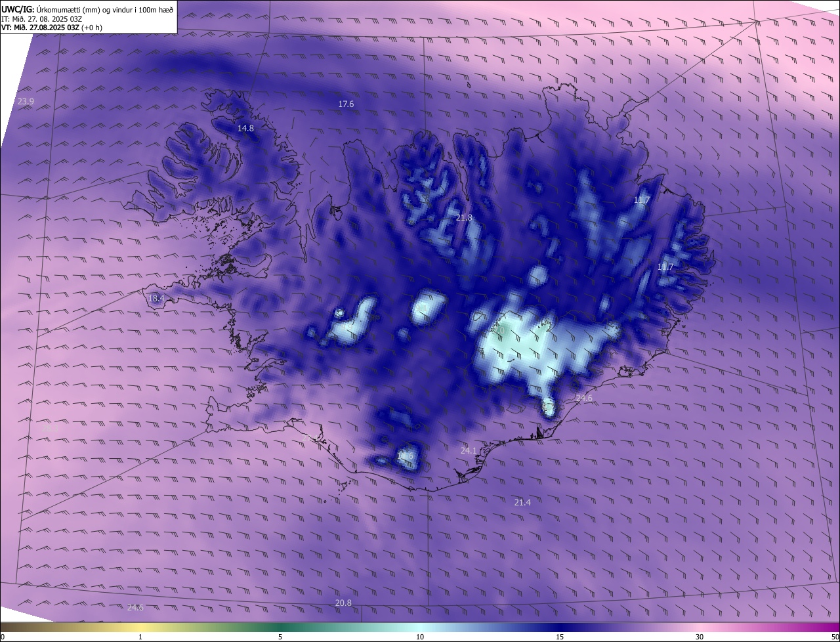Click the '30' tick label on the color scale
Viewport: 840px width, 642px height.
(700, 637)
